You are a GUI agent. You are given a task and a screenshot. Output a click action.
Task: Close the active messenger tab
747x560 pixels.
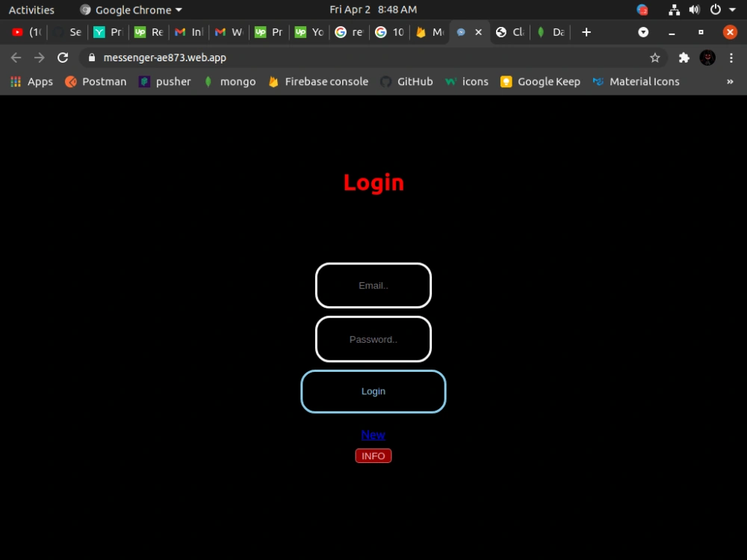(478, 32)
